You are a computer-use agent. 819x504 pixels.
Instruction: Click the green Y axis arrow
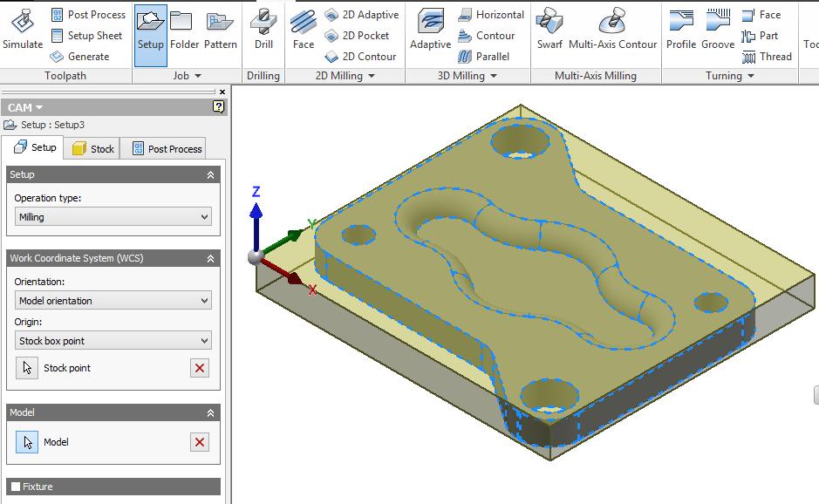pyautogui.click(x=282, y=242)
